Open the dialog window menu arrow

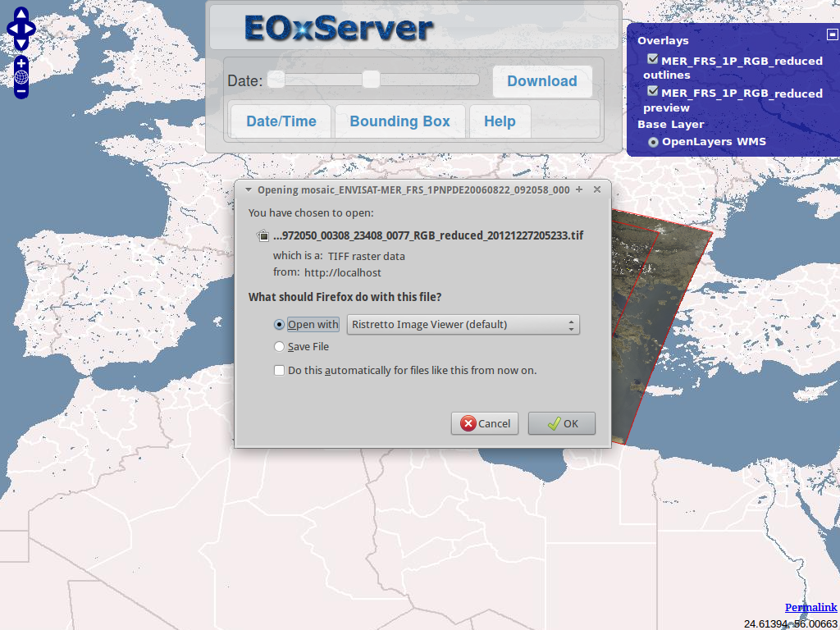(248, 189)
